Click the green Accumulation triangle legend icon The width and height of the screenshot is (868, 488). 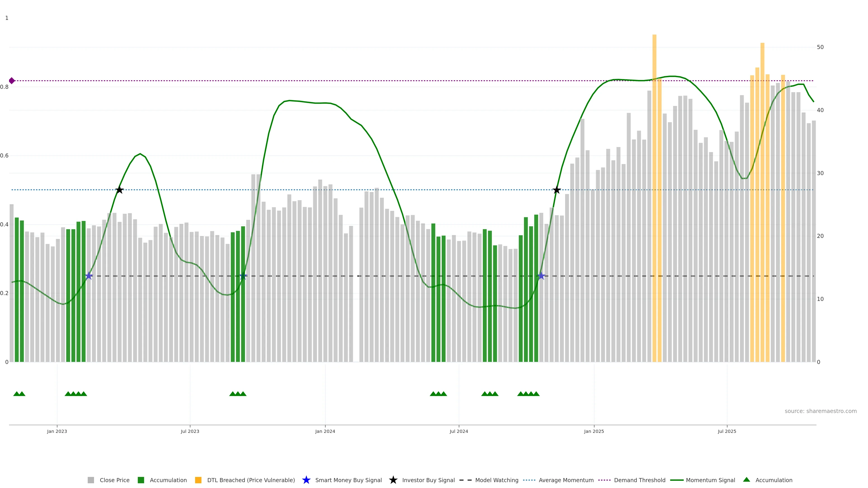[x=746, y=480]
